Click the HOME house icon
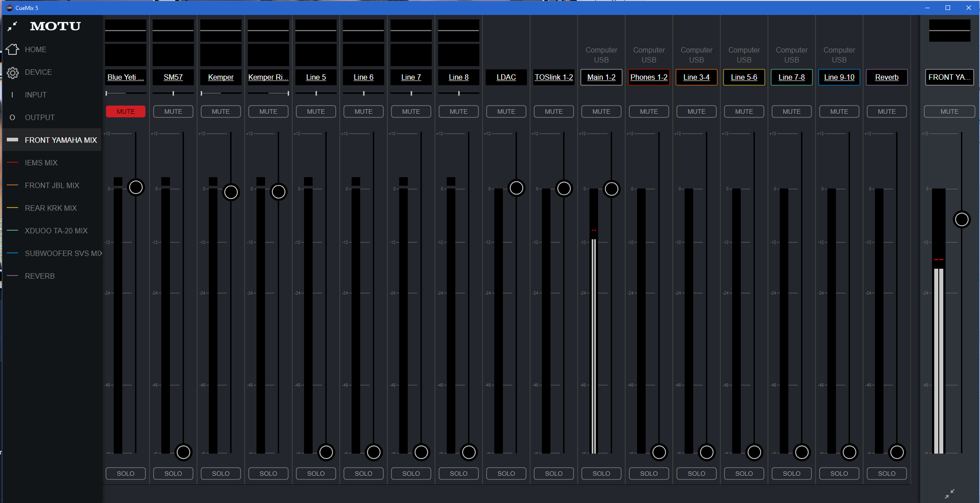Screen dimensions: 980x503 (12, 49)
